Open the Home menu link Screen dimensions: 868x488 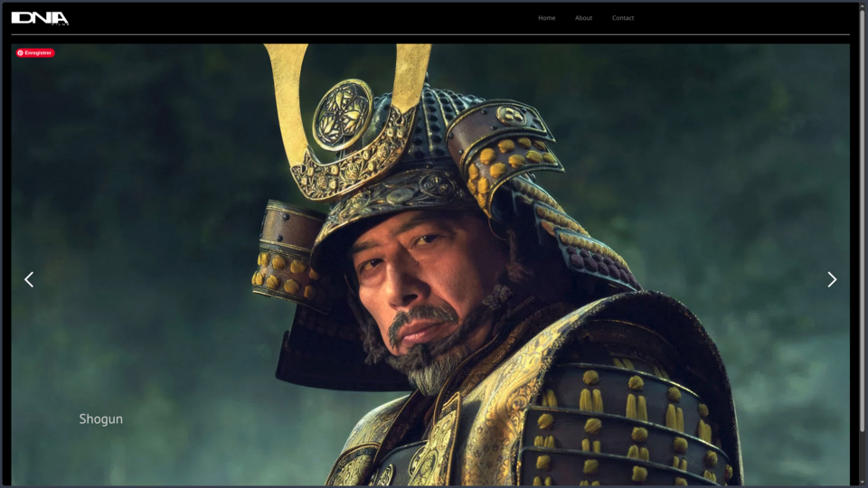point(546,18)
